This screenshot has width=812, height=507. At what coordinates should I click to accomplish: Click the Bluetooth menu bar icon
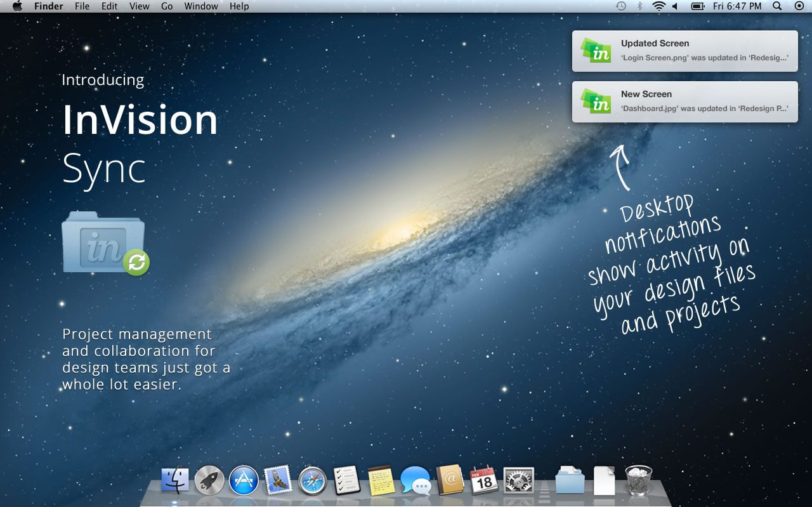(x=640, y=6)
